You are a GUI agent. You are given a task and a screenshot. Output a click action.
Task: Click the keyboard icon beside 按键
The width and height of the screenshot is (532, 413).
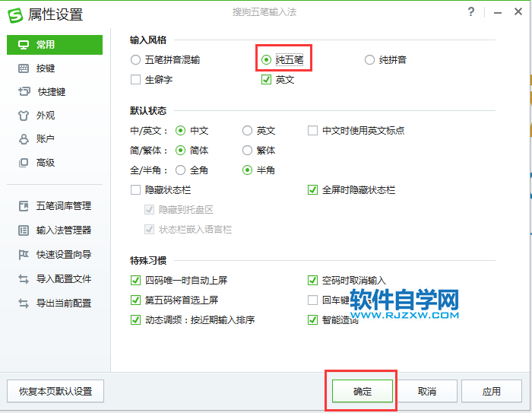tap(24, 68)
